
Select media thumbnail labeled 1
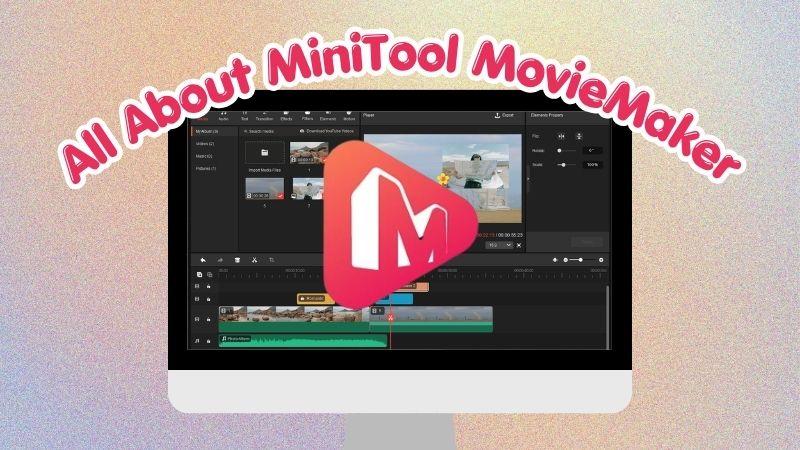[x=309, y=153]
